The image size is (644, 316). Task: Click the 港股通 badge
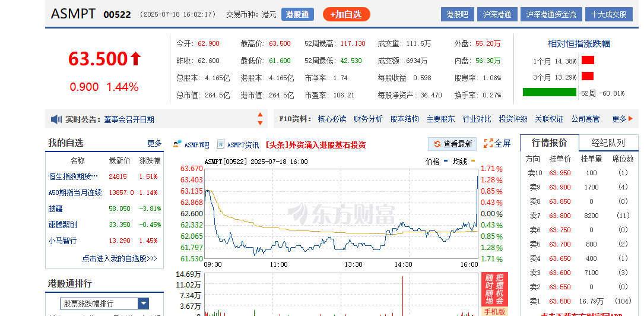coord(297,14)
